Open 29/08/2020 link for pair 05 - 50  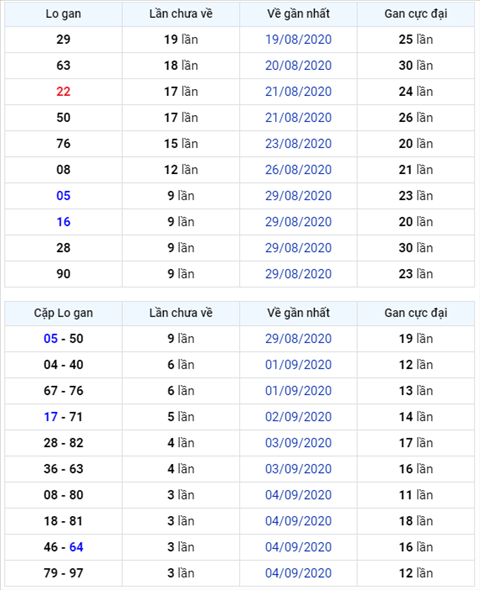(298, 339)
